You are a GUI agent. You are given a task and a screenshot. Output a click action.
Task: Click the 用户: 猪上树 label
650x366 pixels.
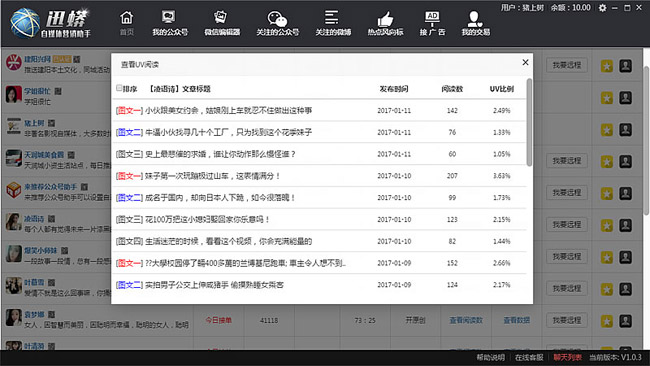tap(522, 7)
